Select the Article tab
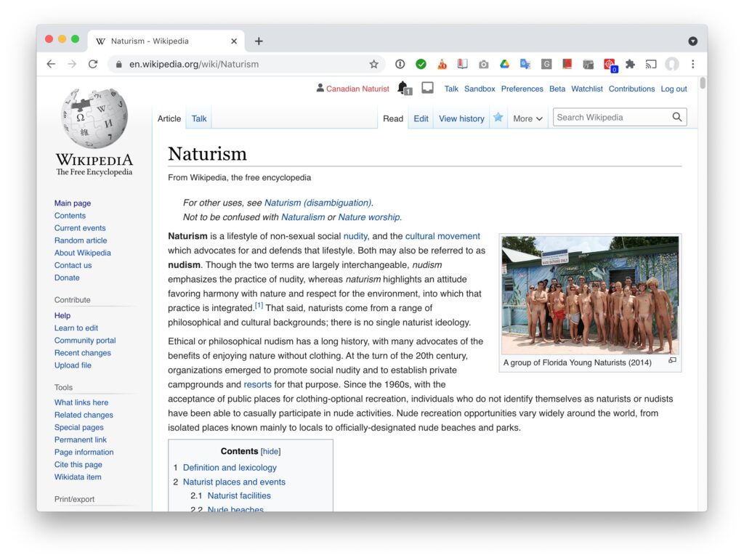Viewport: 744px width, 560px height. coord(169,118)
